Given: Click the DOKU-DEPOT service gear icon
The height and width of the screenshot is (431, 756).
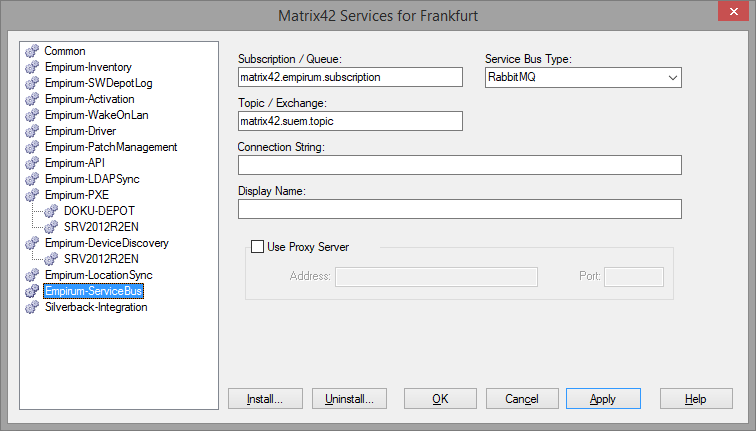Looking at the screenshot, I should 51,211.
